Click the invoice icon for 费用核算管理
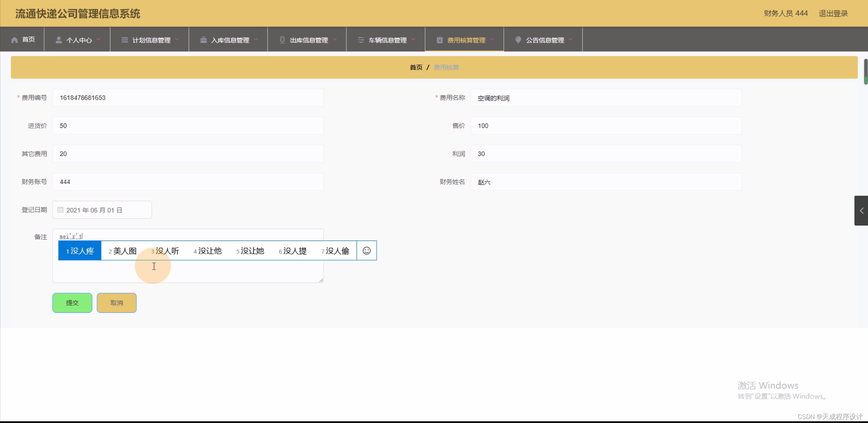868x423 pixels. pos(439,40)
